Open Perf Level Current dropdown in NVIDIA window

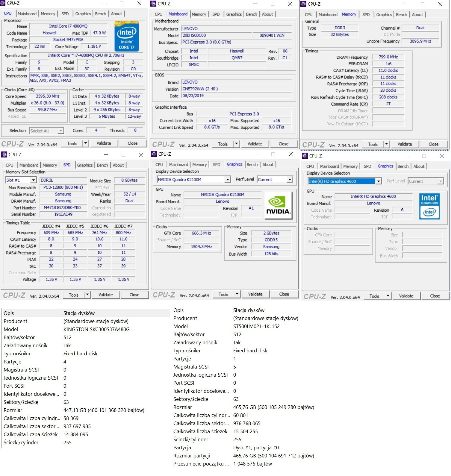click(290, 180)
